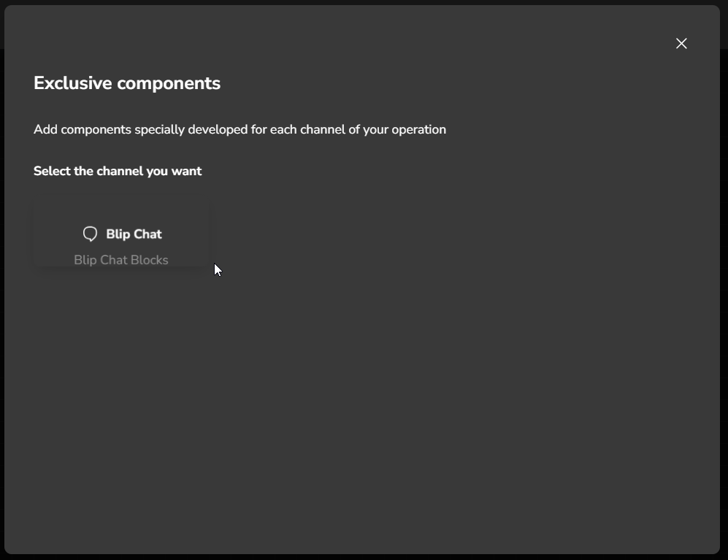Click the bold "Blip Chat" channel name
This screenshot has height=560, width=728.
(134, 234)
